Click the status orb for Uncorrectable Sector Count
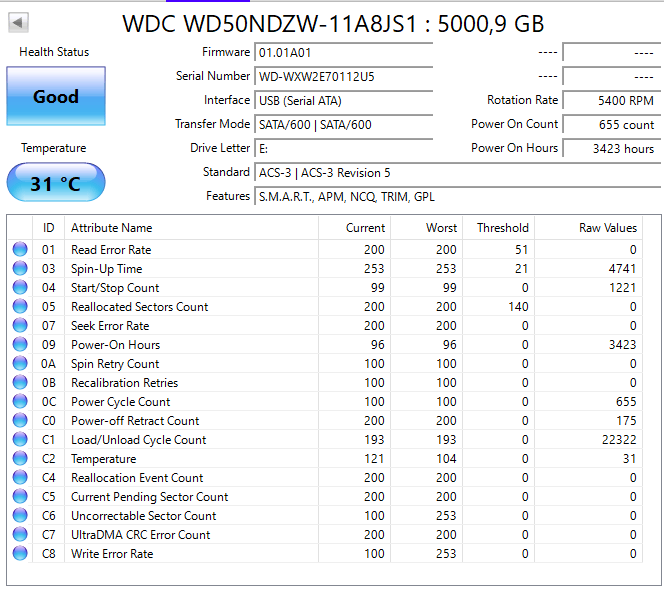Viewport: 664px width, 589px height. point(20,516)
